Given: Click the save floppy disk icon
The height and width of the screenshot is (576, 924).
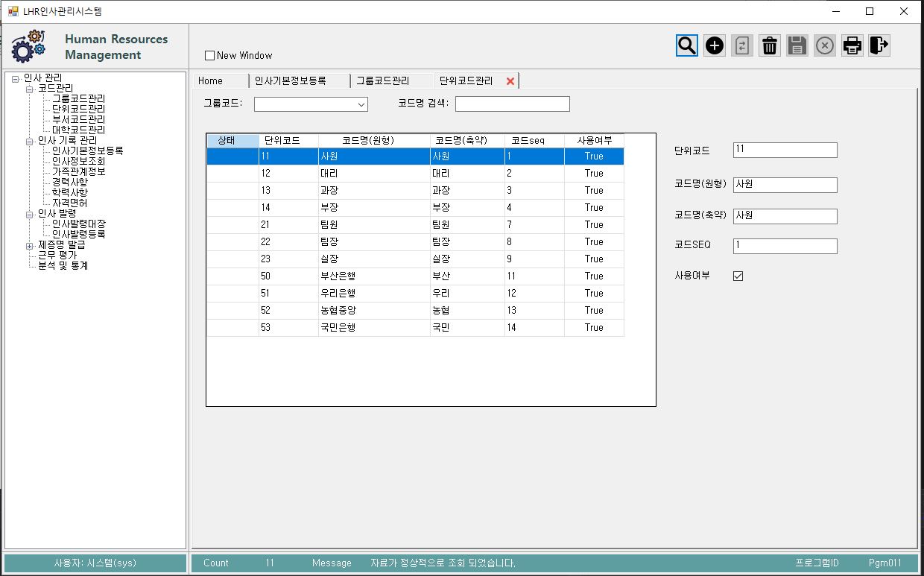Looking at the screenshot, I should pos(797,45).
